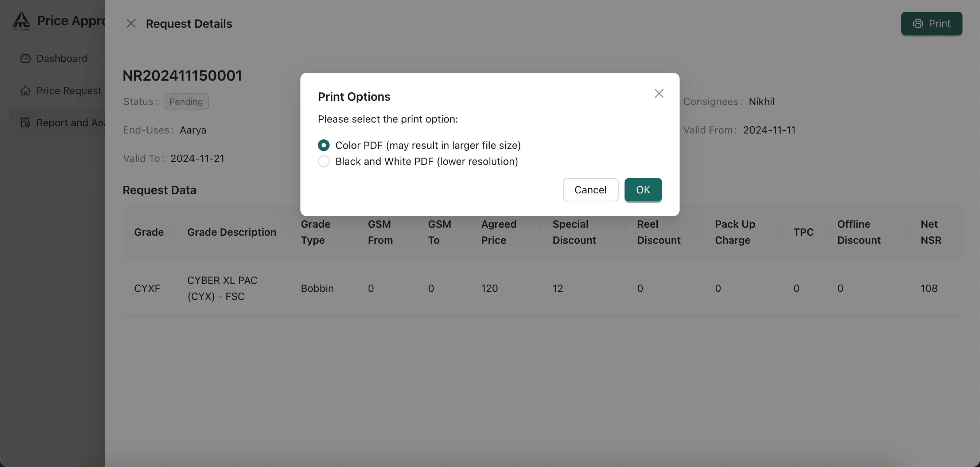Click the printer icon on Print button
The width and height of the screenshot is (980, 467).
coord(918,24)
